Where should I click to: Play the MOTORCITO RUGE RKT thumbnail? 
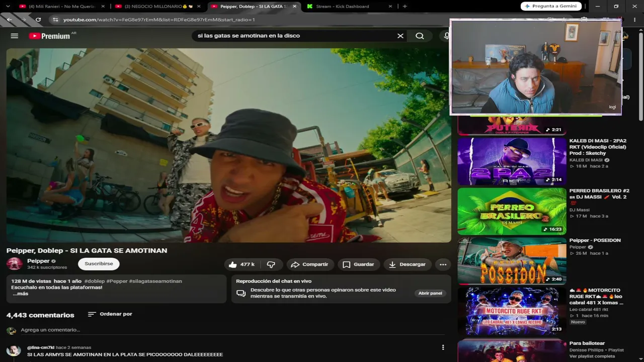tap(512, 311)
